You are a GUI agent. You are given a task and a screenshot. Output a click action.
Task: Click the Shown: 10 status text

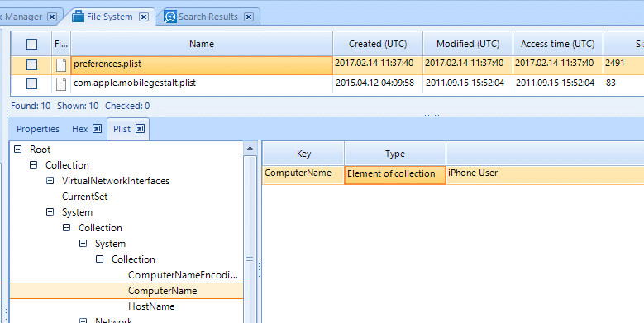tap(78, 106)
